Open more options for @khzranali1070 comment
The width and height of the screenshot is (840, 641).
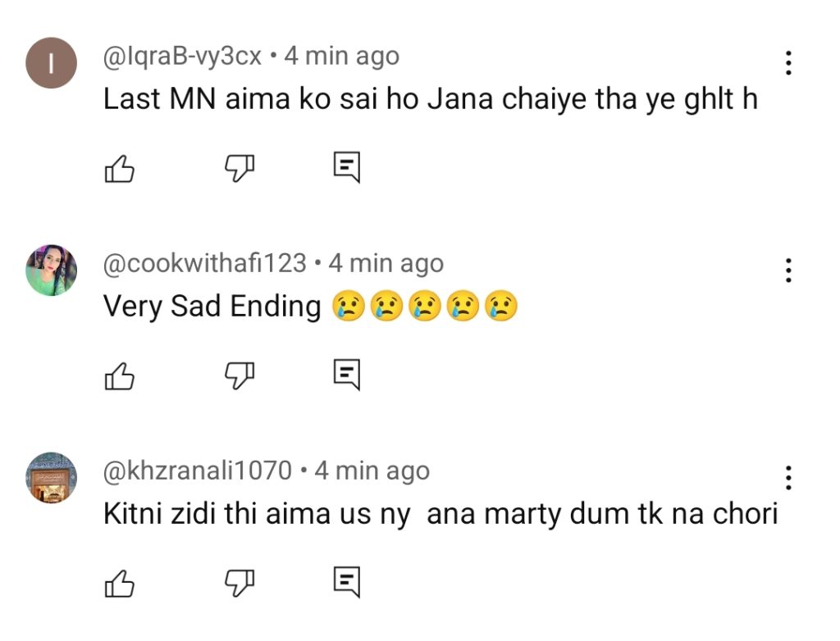tap(788, 477)
